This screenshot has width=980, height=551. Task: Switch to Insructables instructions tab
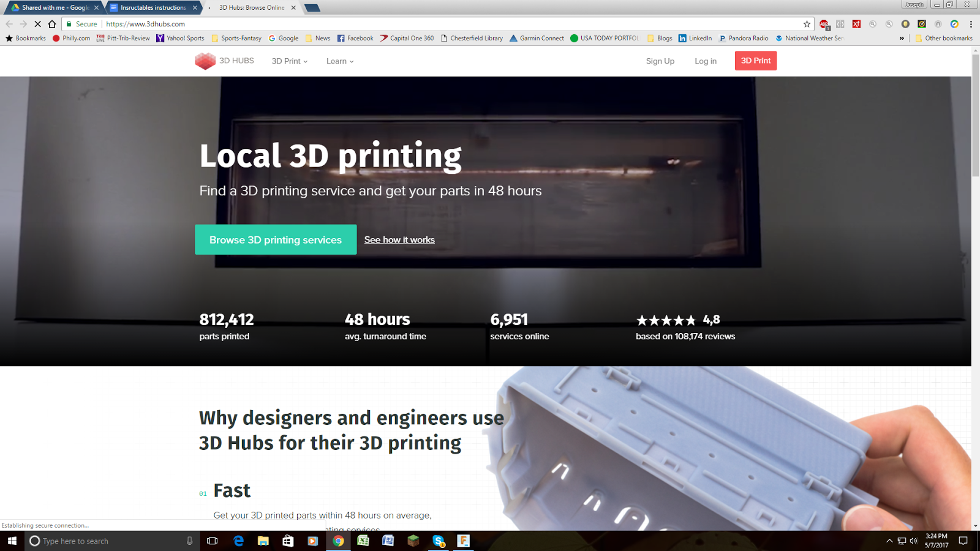153,7
